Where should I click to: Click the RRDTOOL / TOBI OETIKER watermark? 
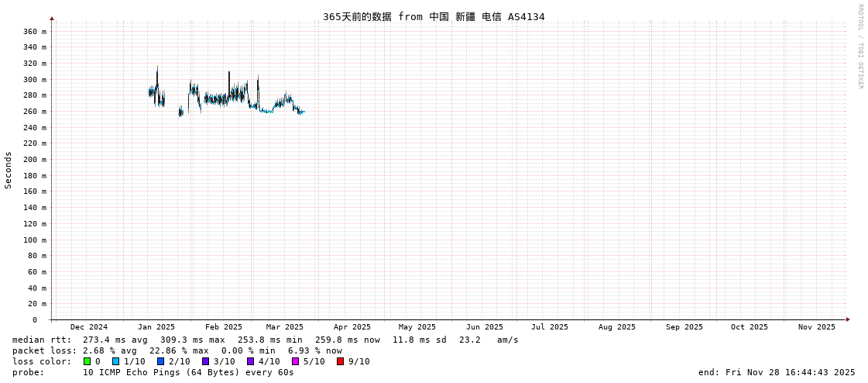pyautogui.click(x=859, y=47)
